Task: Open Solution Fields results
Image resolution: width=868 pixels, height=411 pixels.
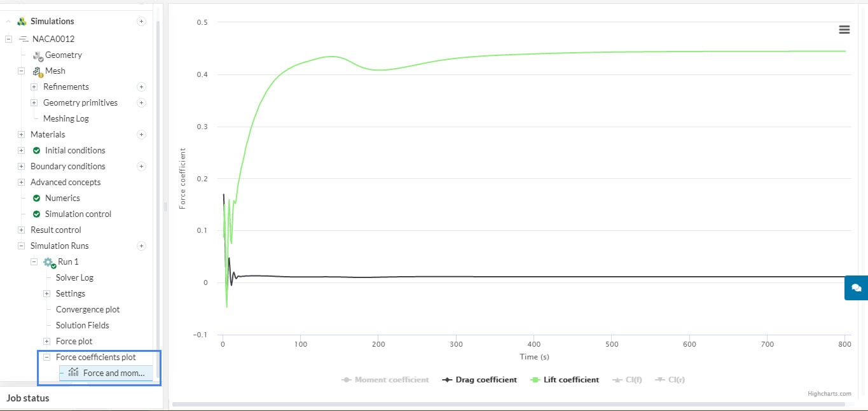Action: coord(82,326)
